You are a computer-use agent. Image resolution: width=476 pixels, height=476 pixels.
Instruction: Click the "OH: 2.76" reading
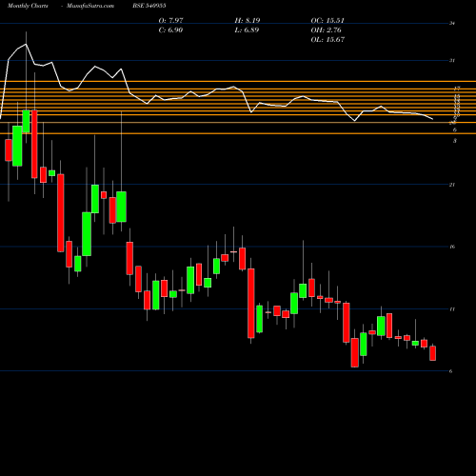click(326, 30)
